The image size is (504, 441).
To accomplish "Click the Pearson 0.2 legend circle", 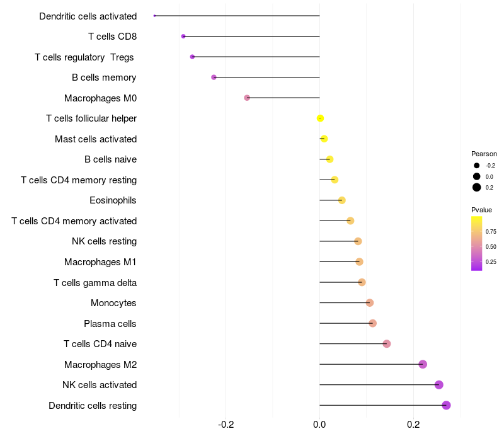I will pos(477,187).
